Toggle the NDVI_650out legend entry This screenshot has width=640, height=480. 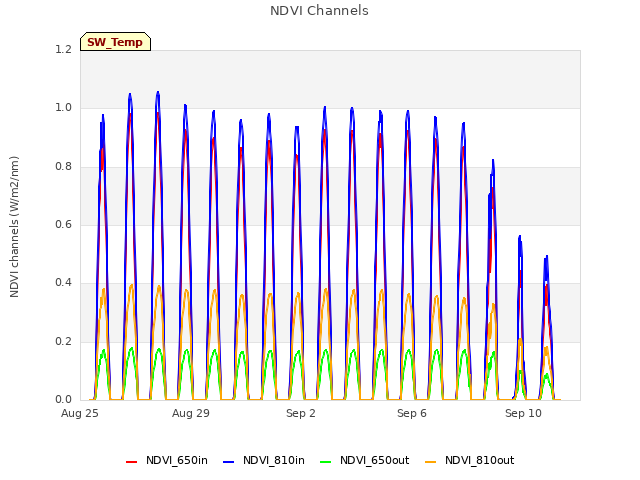tap(364, 461)
